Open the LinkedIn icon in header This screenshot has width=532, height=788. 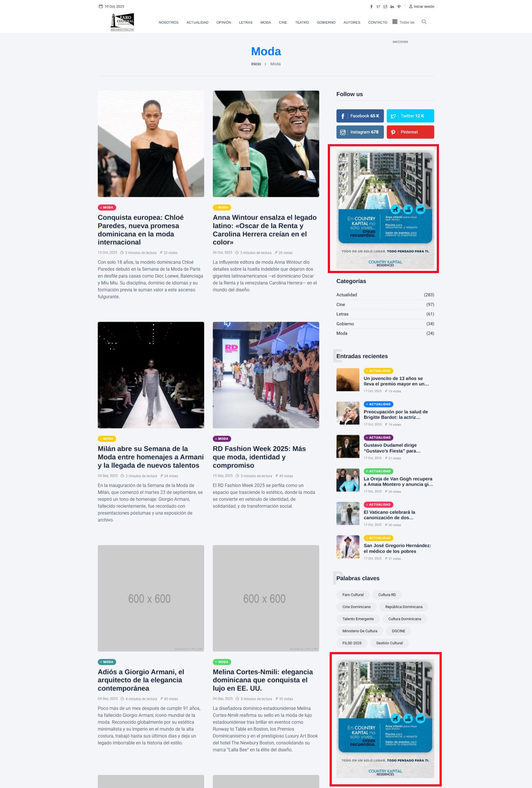coord(392,7)
